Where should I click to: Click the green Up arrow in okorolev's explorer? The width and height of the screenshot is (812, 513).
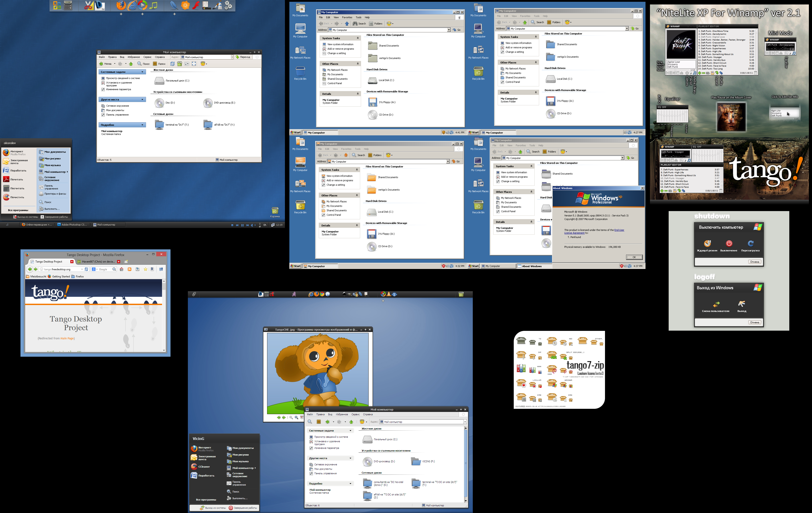[131, 64]
